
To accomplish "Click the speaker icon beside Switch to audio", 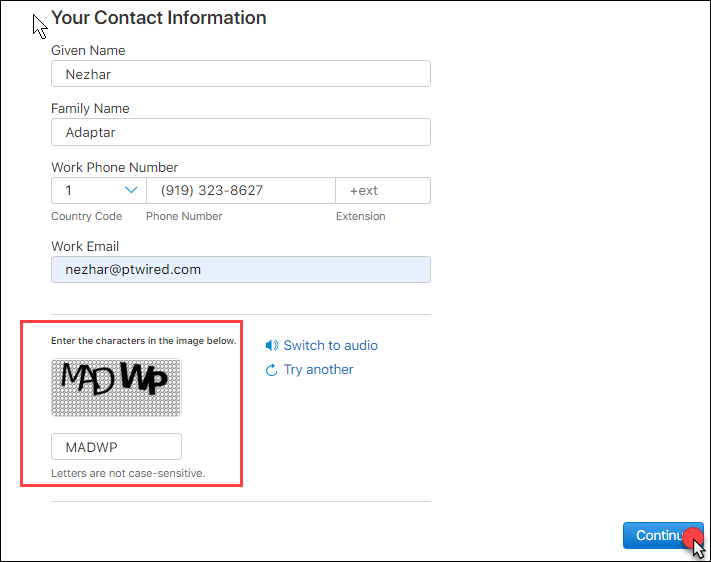I will click(271, 346).
